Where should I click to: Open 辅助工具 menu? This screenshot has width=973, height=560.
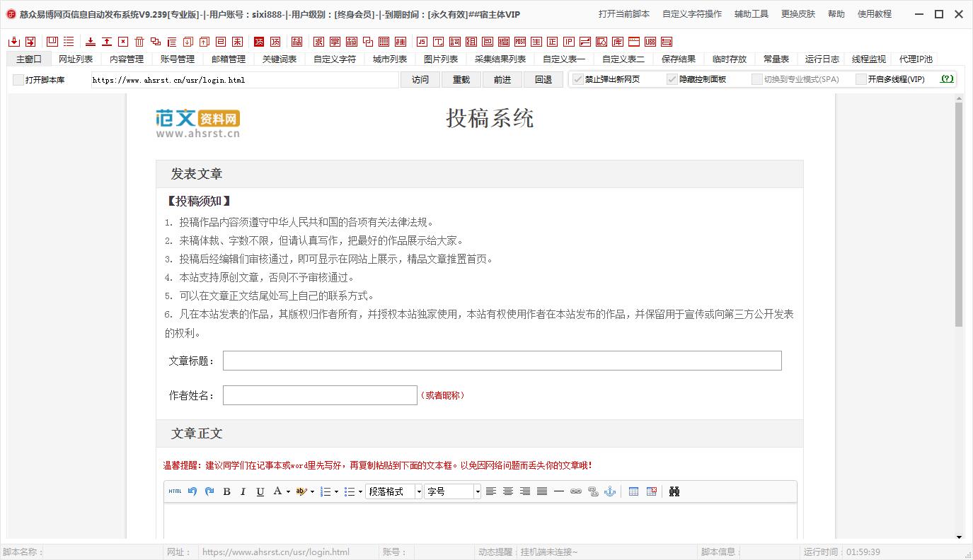752,13
